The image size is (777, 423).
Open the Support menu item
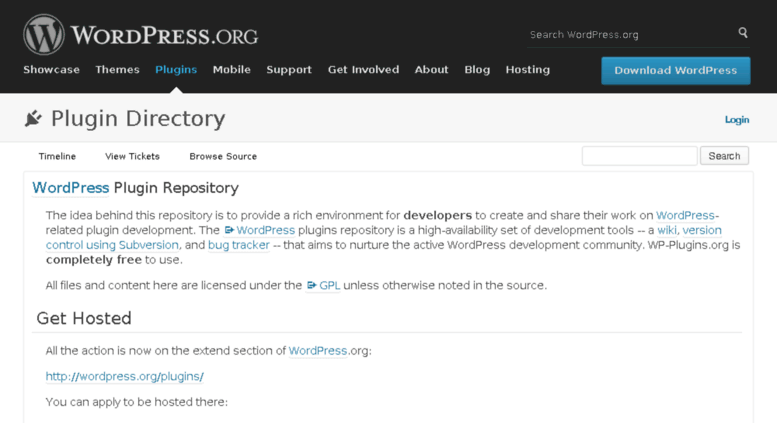(289, 70)
